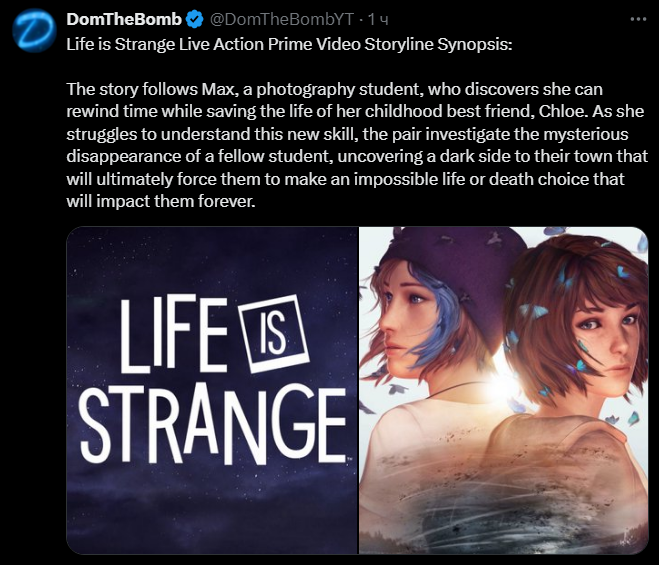Open DomTheBomb's profile avatar

pyautogui.click(x=34, y=31)
